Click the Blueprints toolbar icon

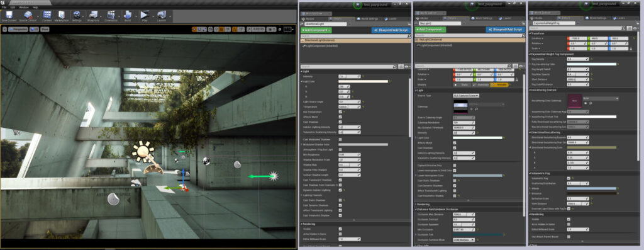[93, 16]
